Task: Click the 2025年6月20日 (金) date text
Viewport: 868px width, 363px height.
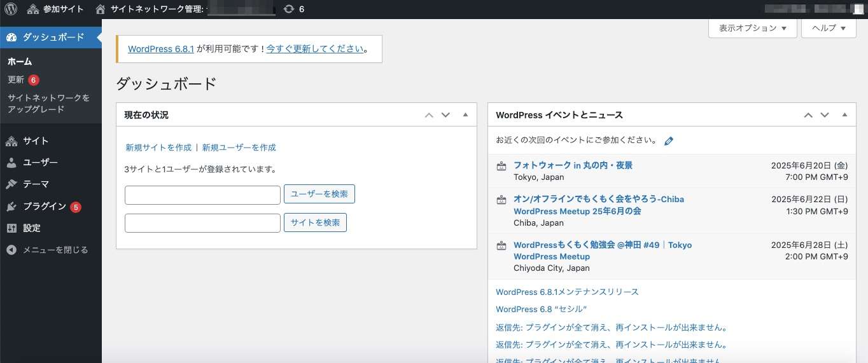Action: click(x=809, y=165)
